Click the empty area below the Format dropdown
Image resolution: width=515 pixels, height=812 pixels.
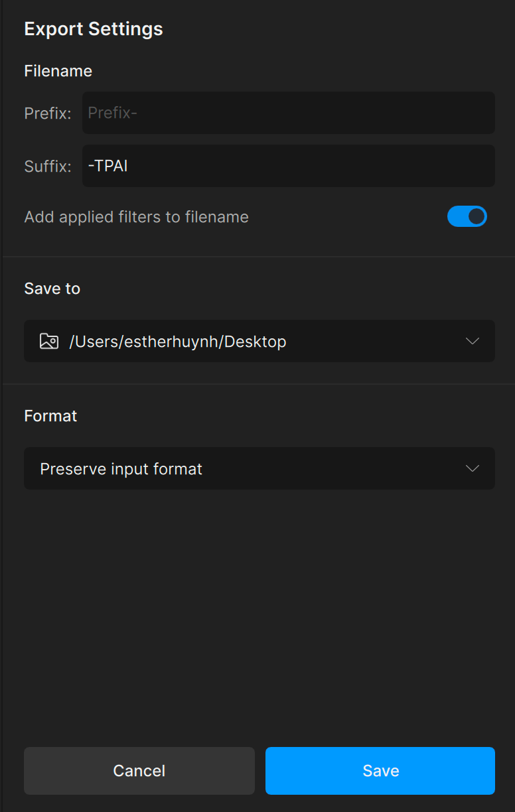pos(259,610)
